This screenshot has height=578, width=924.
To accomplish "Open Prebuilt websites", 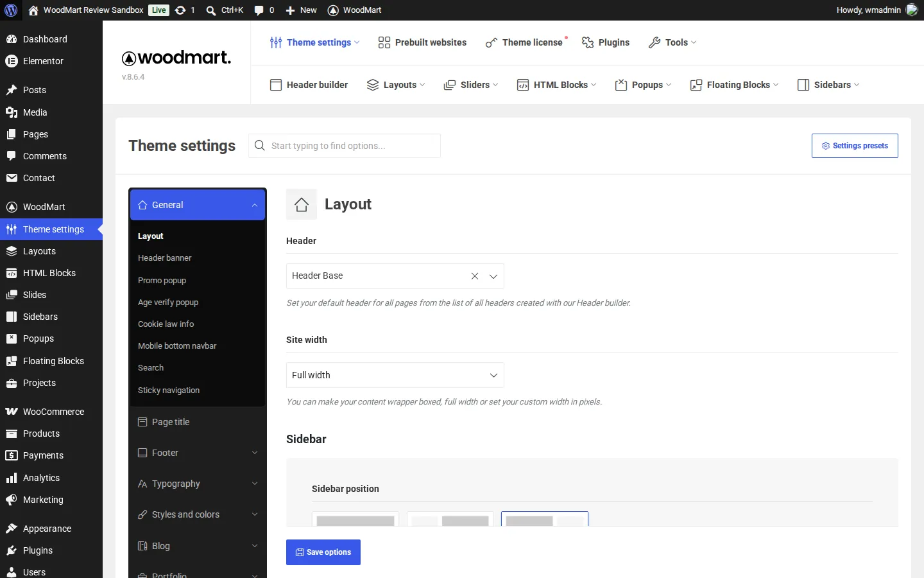I will click(x=422, y=42).
